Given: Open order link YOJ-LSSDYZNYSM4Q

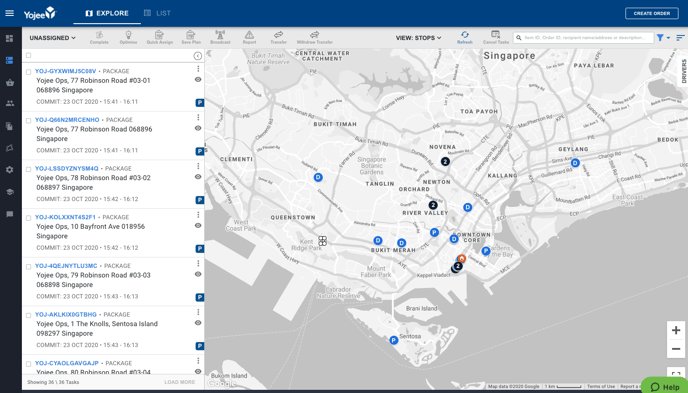Looking at the screenshot, I should click(67, 168).
